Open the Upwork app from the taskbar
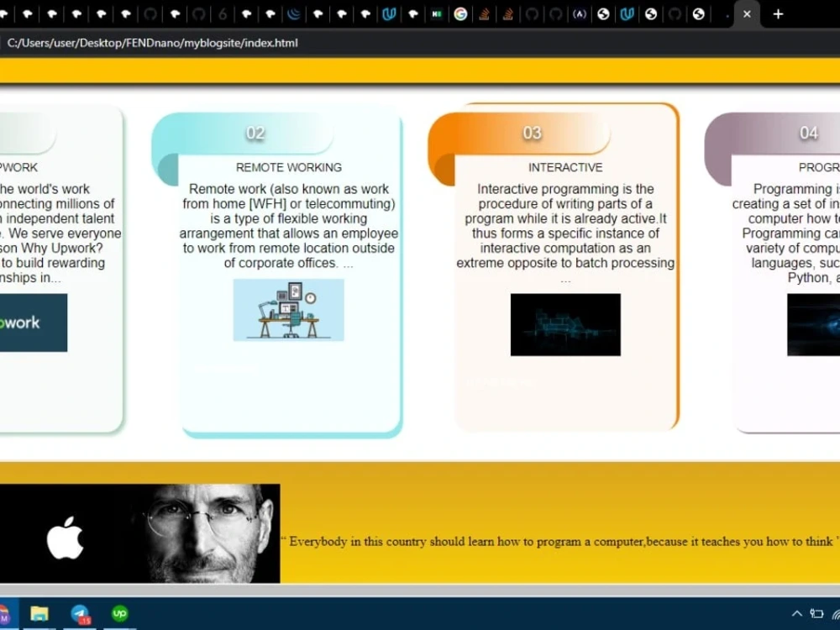 click(119, 613)
